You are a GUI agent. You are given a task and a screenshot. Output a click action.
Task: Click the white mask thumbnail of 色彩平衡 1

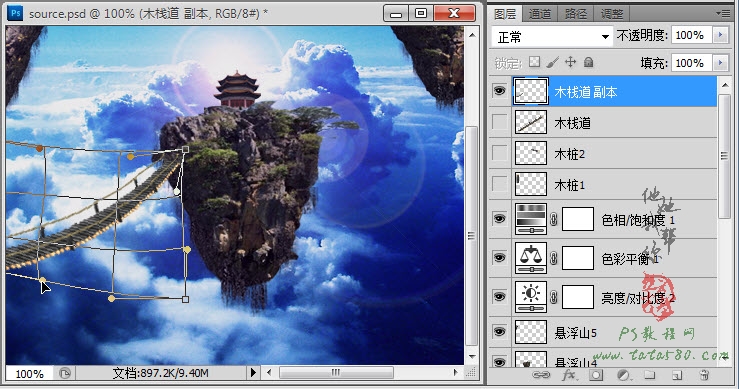[x=578, y=258]
